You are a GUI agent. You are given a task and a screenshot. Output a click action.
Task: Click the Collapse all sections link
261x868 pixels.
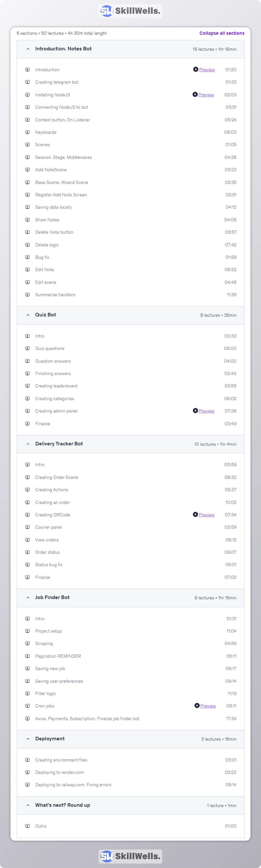[222, 33]
